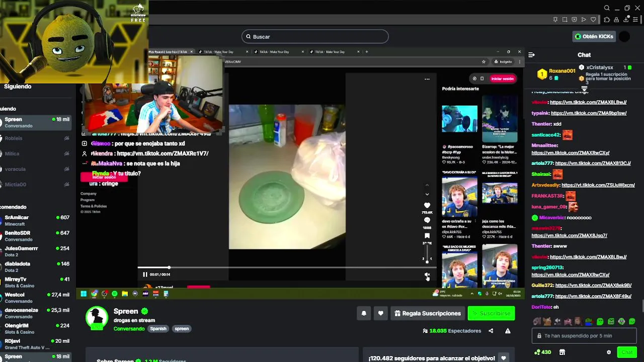The width and height of the screenshot is (644, 362).
Task: Click the browser search magnifier icon
Action: [x=607, y=8]
